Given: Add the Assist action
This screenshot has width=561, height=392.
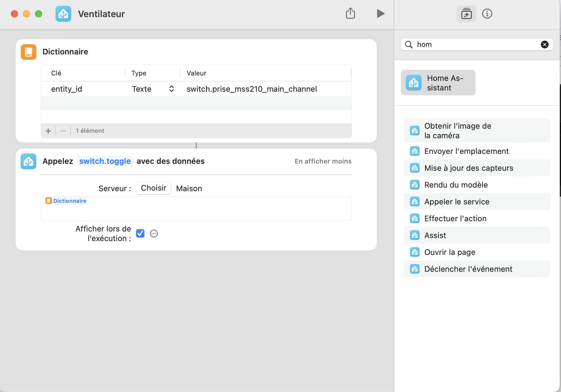Looking at the screenshot, I should coord(477,235).
